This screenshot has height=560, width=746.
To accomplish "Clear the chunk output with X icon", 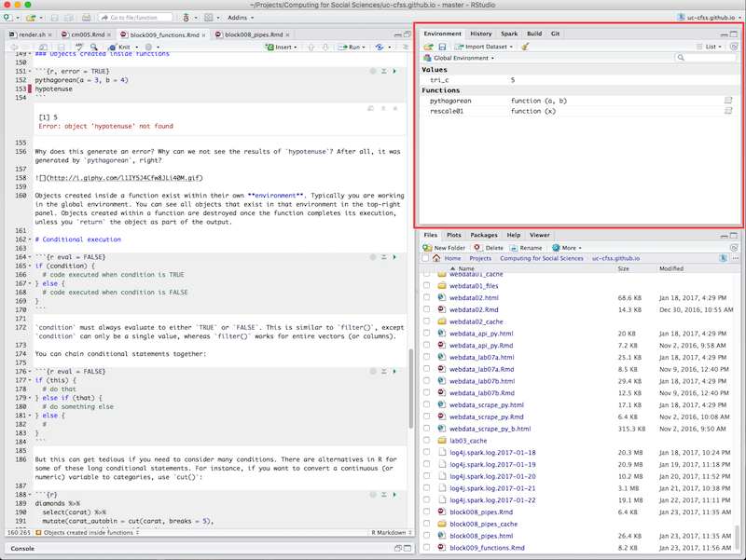I will (394, 108).
